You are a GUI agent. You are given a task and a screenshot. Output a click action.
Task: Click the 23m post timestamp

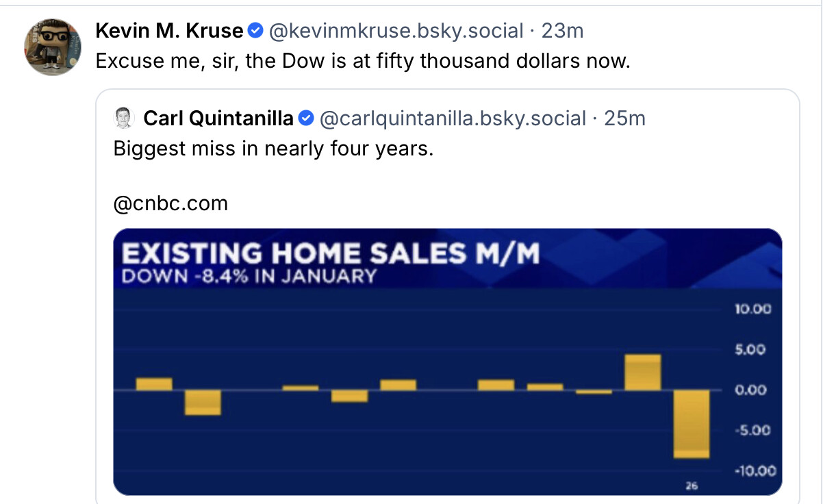(x=562, y=31)
